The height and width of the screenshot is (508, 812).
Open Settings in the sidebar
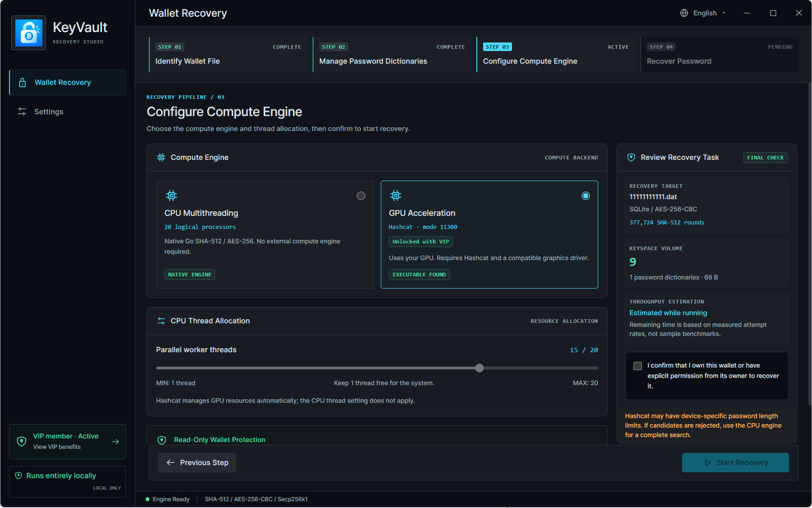click(68, 112)
